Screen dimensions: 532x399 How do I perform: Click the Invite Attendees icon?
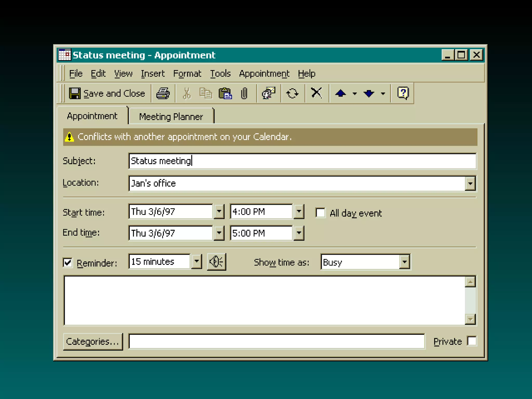click(x=268, y=93)
